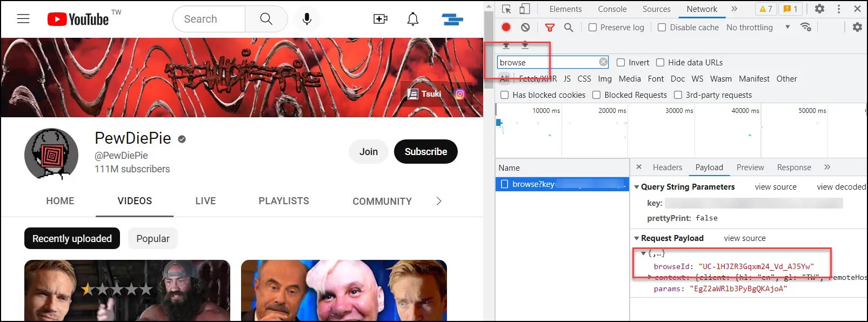Click the Join button
Screen dimensions: 868x322
pyautogui.click(x=369, y=152)
